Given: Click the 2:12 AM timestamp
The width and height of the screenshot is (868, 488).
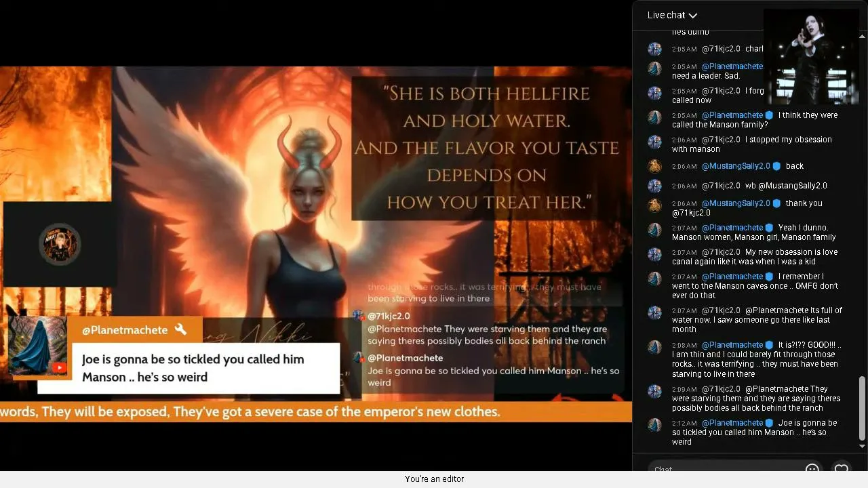Looking at the screenshot, I should (684, 424).
